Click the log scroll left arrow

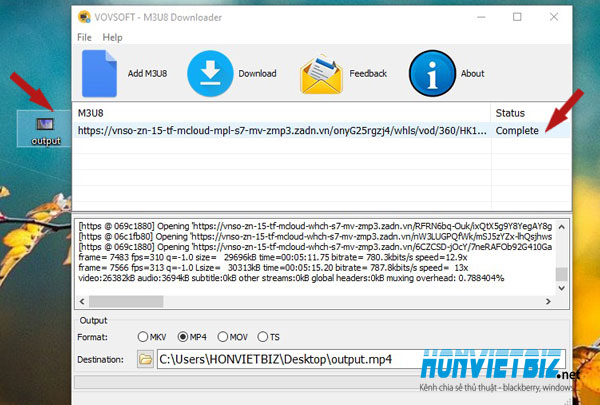click(x=82, y=301)
